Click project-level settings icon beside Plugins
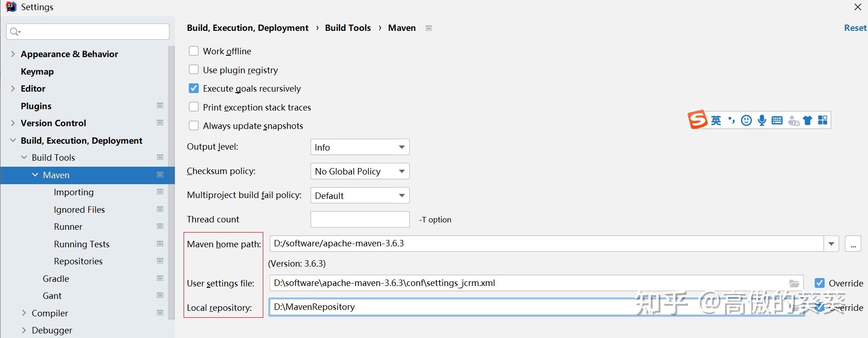This screenshot has height=338, width=868. point(160,106)
